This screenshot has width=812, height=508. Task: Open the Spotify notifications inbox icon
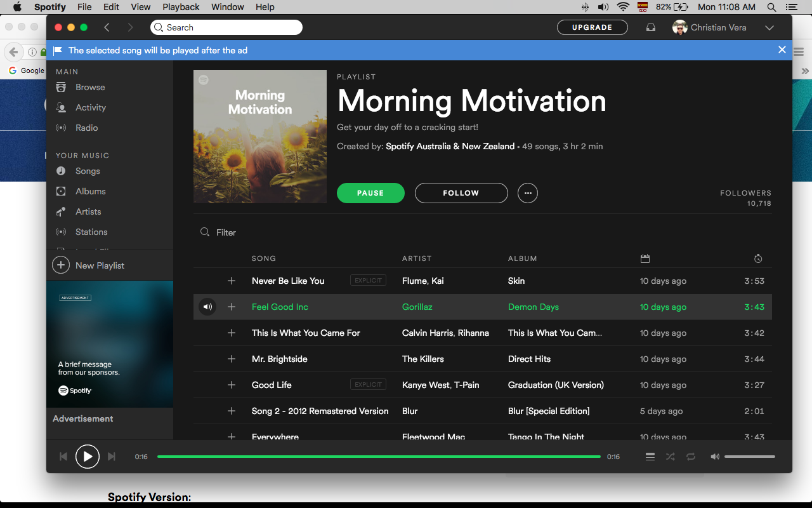click(x=650, y=27)
